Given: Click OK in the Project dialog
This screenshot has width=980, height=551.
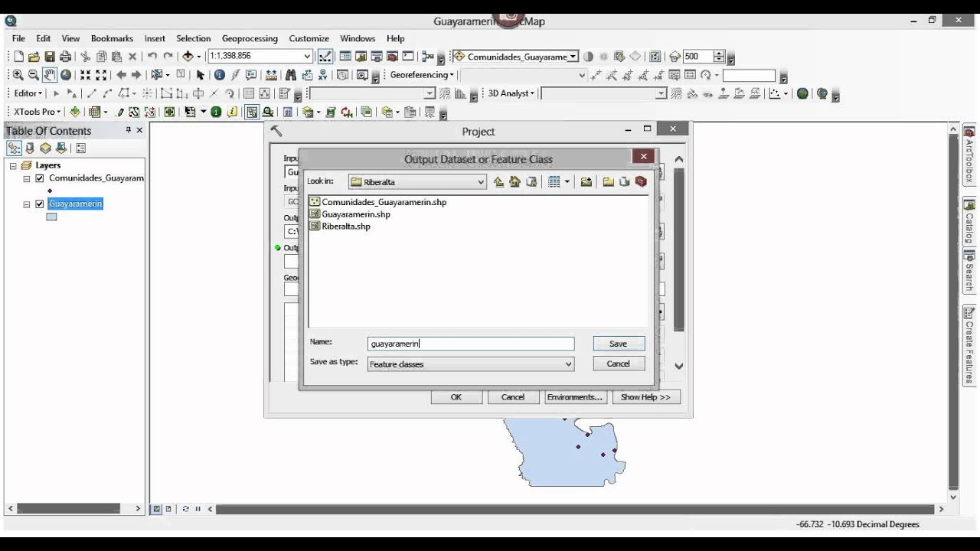Looking at the screenshot, I should 456,397.
